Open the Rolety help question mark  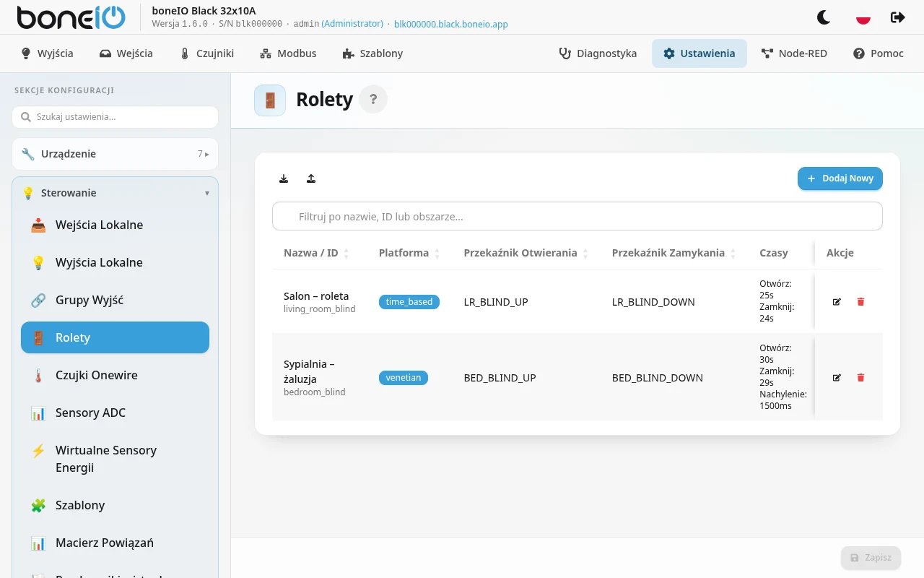373,100
